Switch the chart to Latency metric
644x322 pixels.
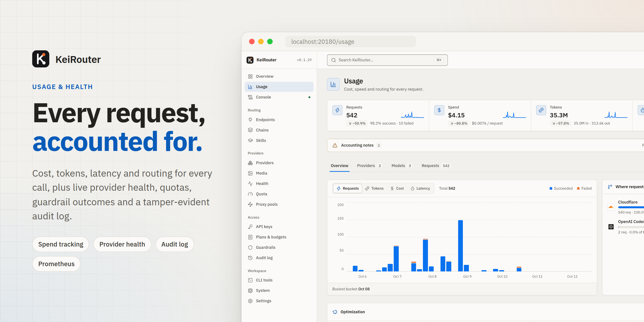[x=420, y=188]
